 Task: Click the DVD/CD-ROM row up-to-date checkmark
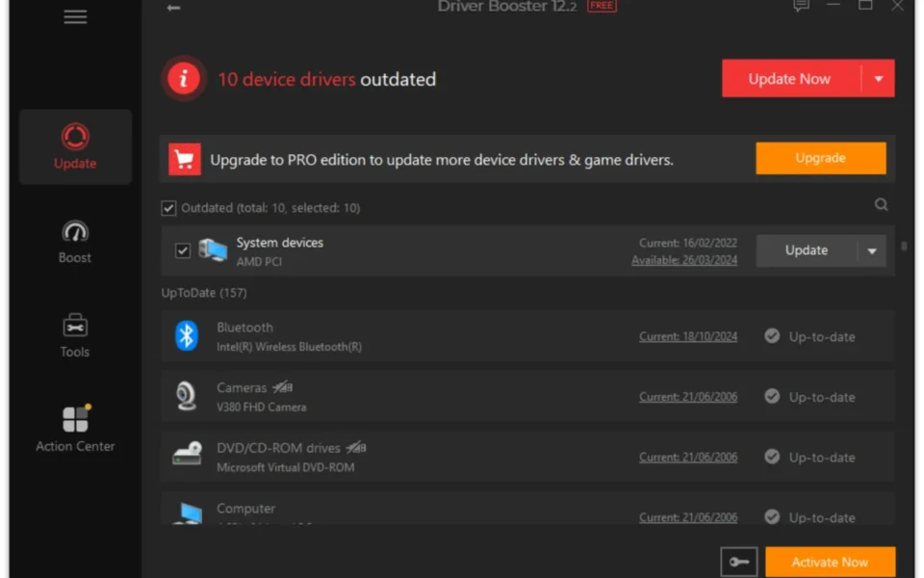click(x=772, y=457)
